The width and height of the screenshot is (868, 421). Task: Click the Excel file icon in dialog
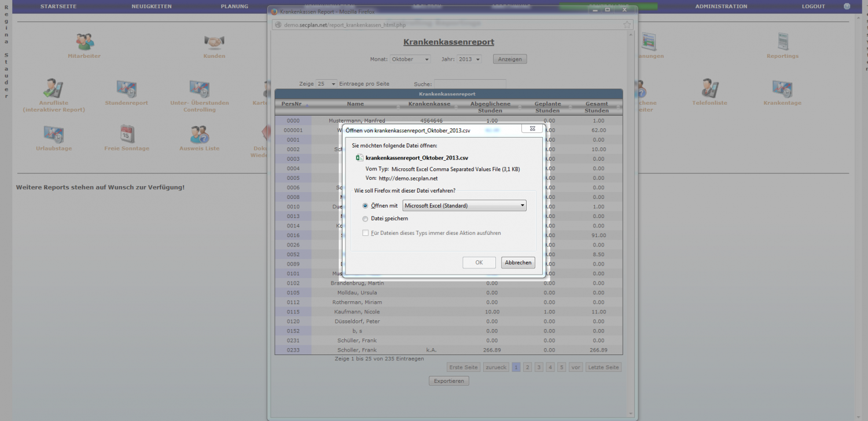pyautogui.click(x=359, y=157)
